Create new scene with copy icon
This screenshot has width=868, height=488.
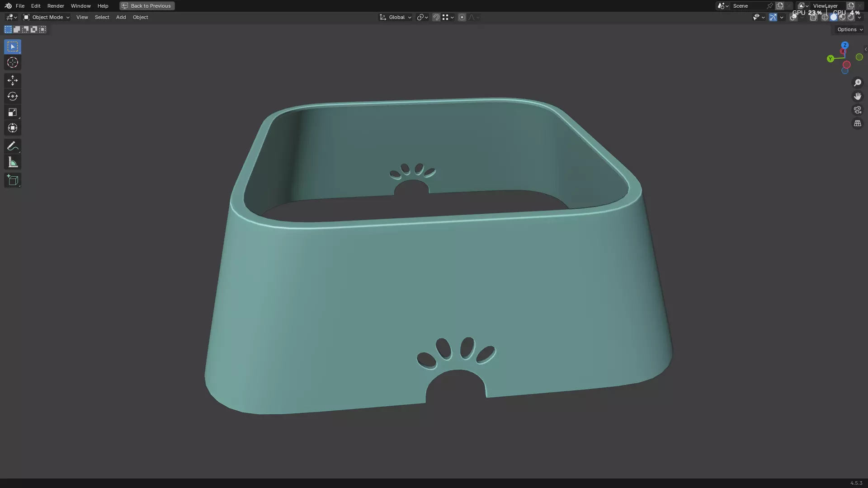780,6
